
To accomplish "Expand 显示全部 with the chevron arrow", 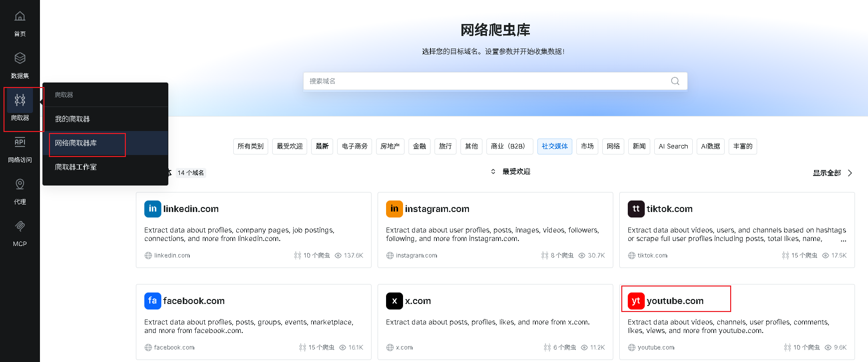I will coord(850,173).
